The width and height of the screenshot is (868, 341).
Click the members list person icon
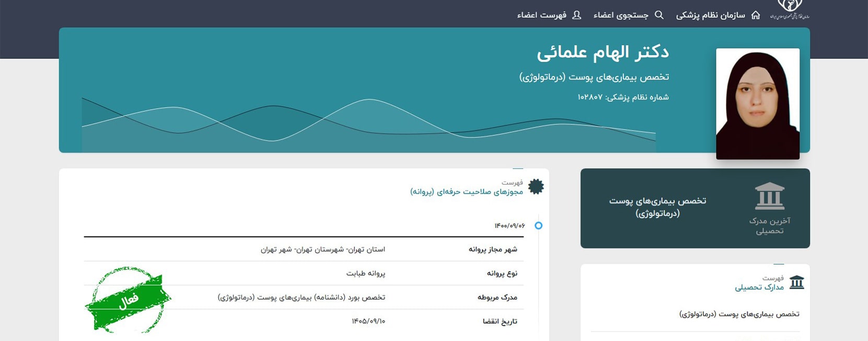576,15
